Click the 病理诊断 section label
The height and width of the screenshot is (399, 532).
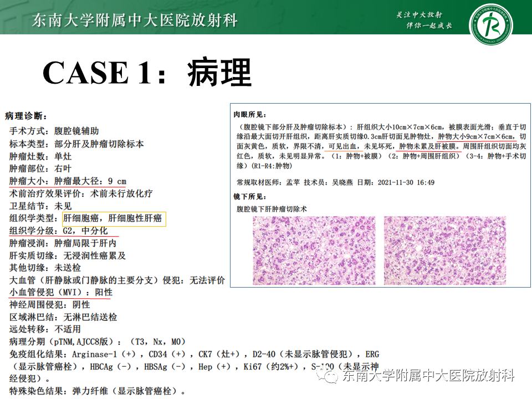pyautogui.click(x=26, y=116)
